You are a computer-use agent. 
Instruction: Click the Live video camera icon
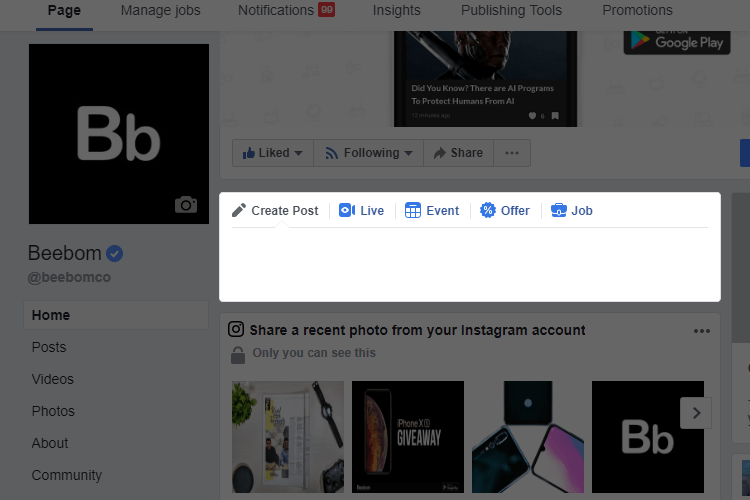coord(347,211)
